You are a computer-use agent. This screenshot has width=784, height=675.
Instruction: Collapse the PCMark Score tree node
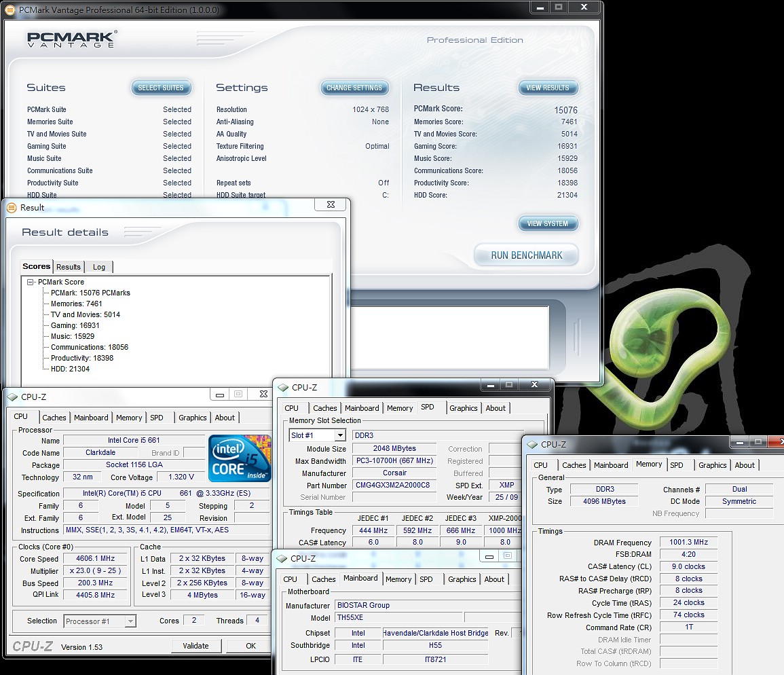click(31, 282)
